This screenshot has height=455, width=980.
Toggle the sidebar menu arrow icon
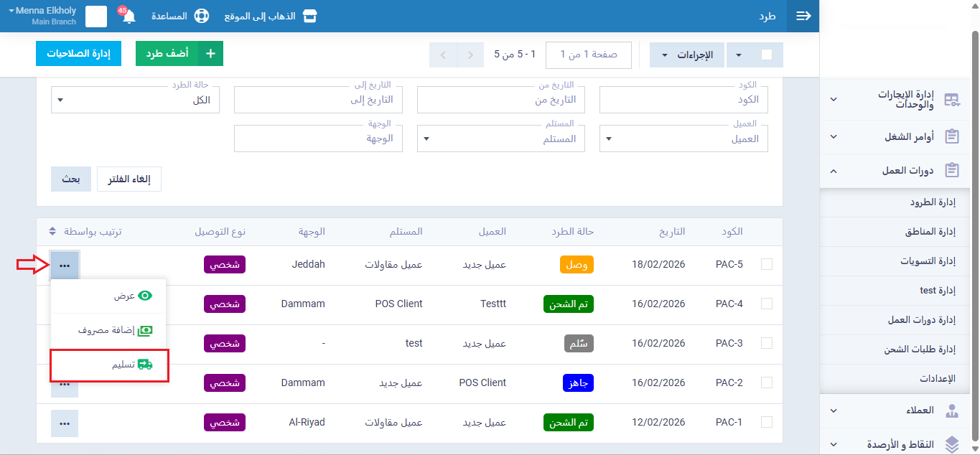(803, 16)
